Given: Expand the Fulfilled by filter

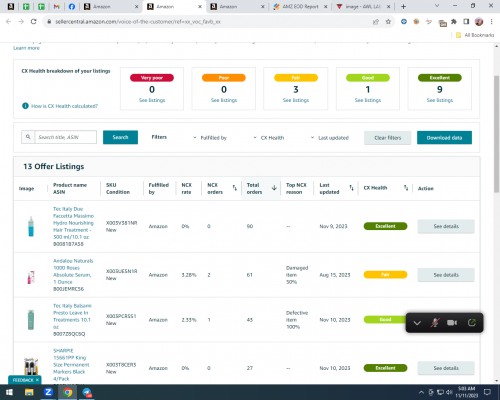Looking at the screenshot, I should pos(210,138).
